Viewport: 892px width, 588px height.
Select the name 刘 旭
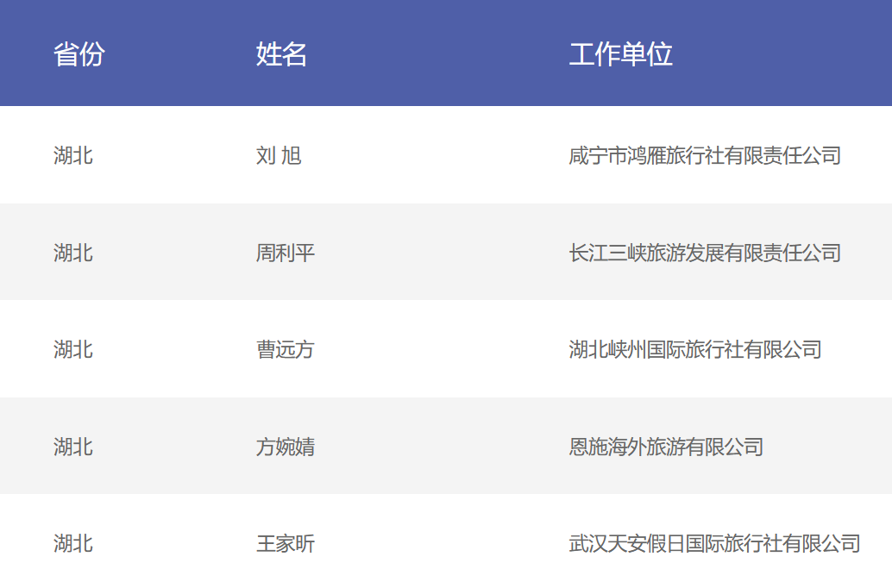(279, 155)
